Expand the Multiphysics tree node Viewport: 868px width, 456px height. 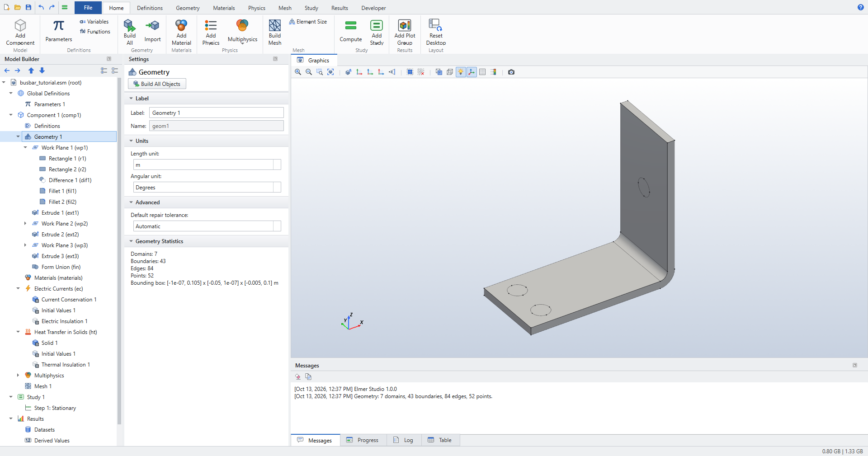18,376
